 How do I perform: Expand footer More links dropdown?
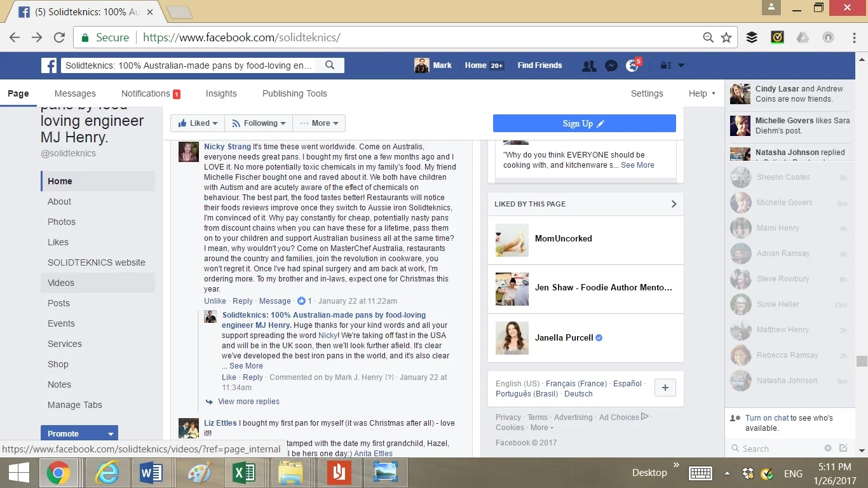(542, 428)
